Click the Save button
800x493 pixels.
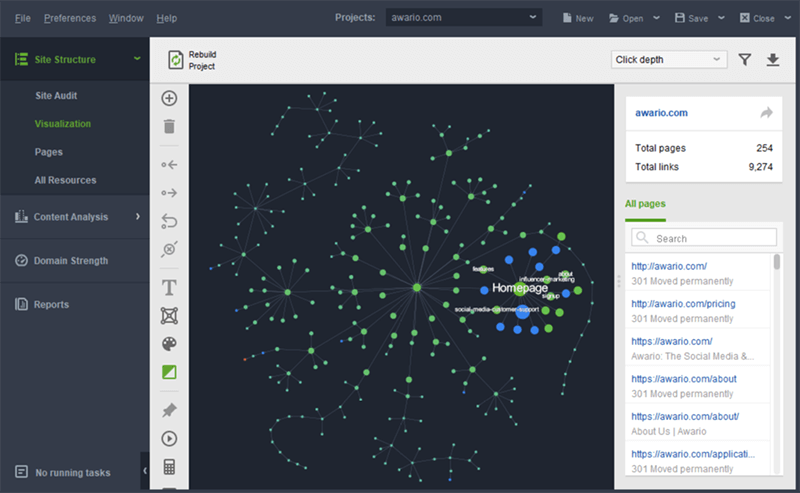[x=691, y=18]
